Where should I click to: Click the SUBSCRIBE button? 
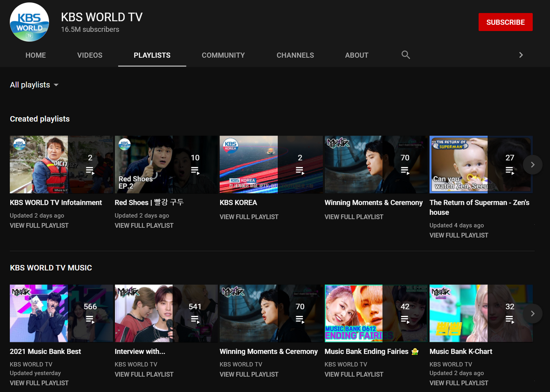tap(505, 22)
